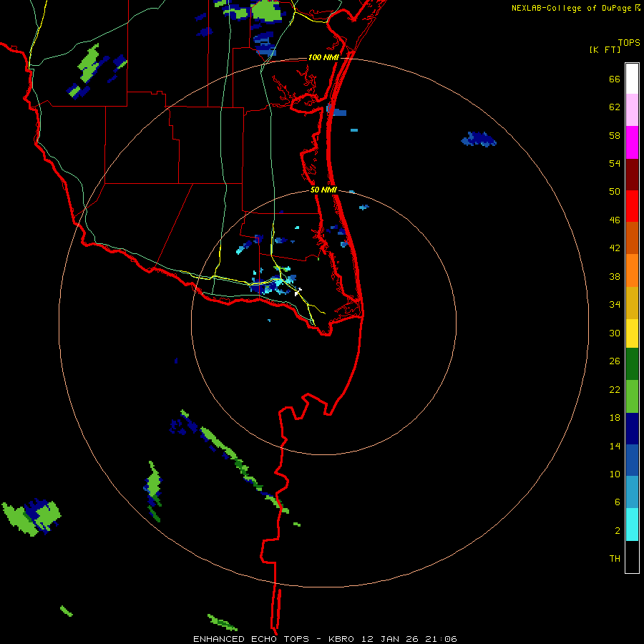Click the medium blue swatch for 18 kft
The height and width of the screenshot is (644, 644).
tap(632, 460)
